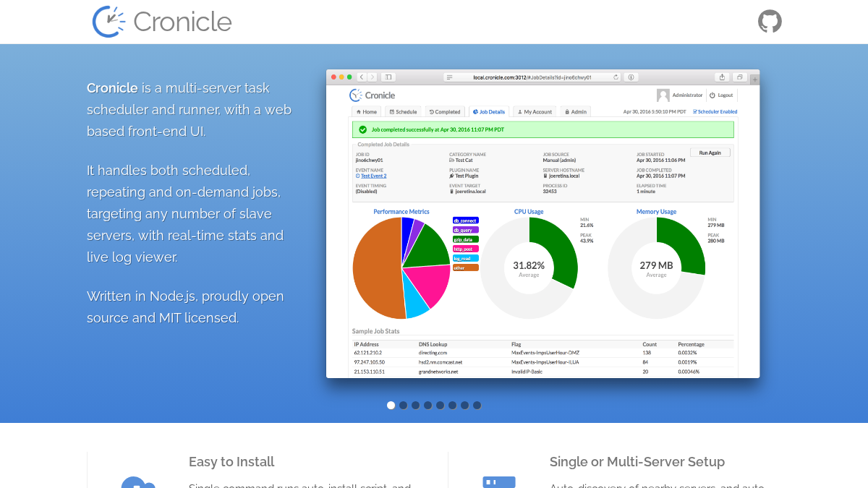Click the Cronicle clock logo
The width and height of the screenshot is (868, 488).
coord(109,22)
